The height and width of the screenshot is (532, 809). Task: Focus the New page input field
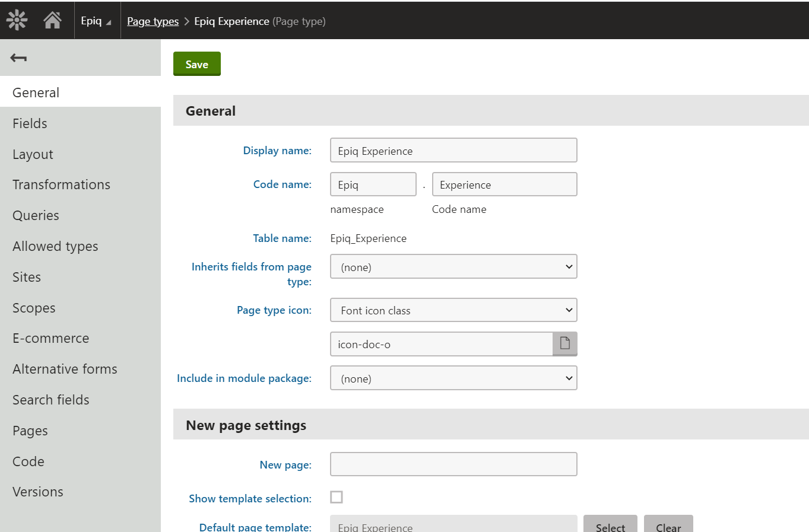coord(453,464)
